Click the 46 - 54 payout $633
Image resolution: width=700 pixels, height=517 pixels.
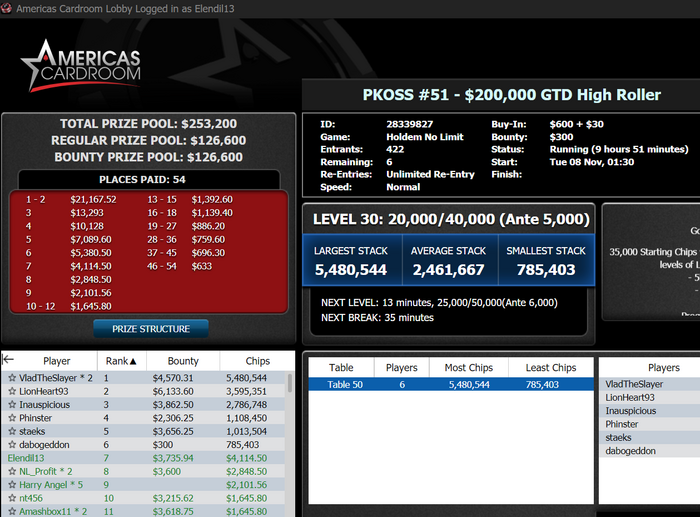tap(202, 266)
